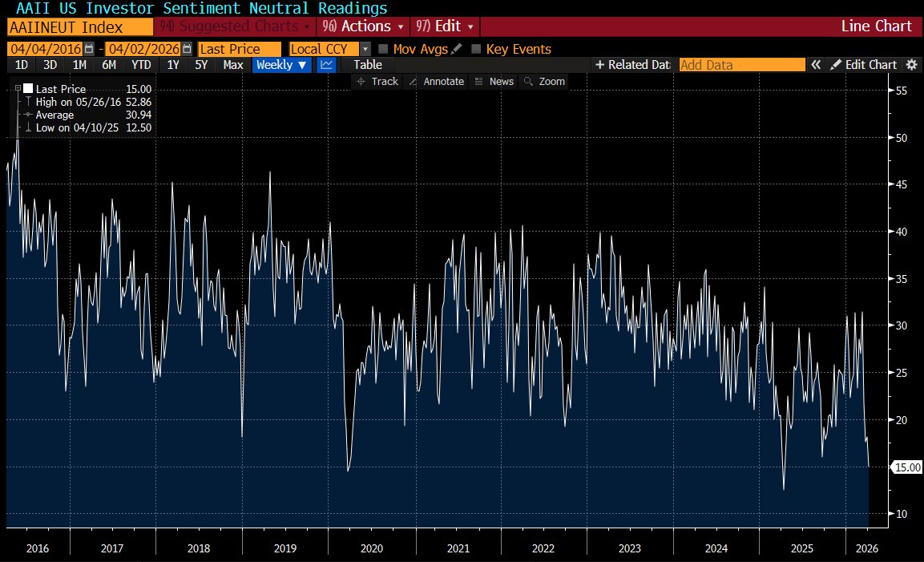Select the Max range tab
This screenshot has width=924, height=562.
coord(232,65)
